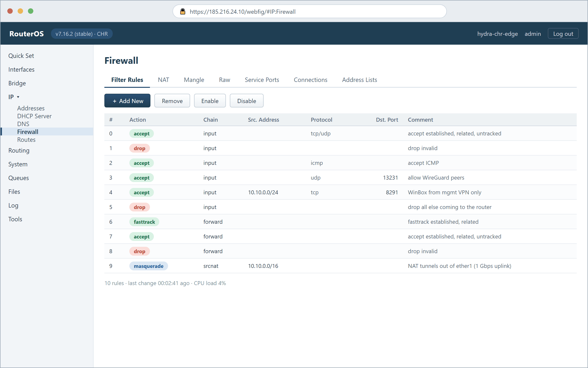This screenshot has width=588, height=368.
Task: Open the allow WireGuard peers rule
Action: pos(340,177)
